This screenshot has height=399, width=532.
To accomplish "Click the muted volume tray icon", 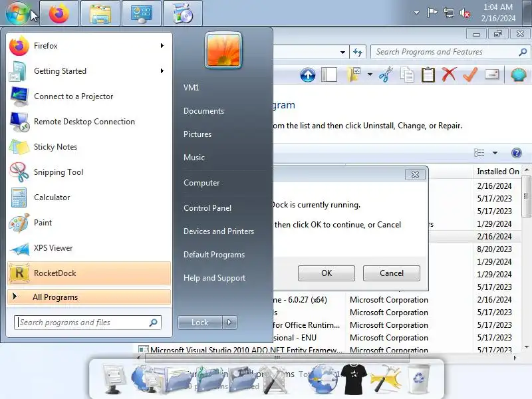I will tap(464, 13).
